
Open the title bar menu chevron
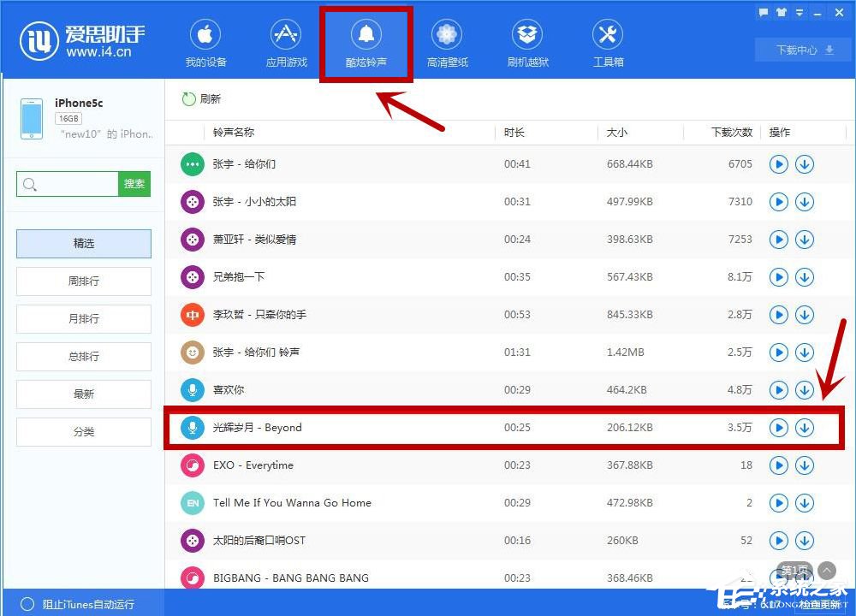tap(799, 12)
